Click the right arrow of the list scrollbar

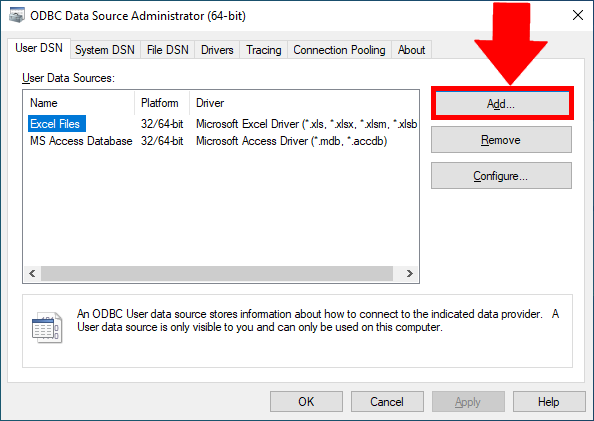point(410,273)
